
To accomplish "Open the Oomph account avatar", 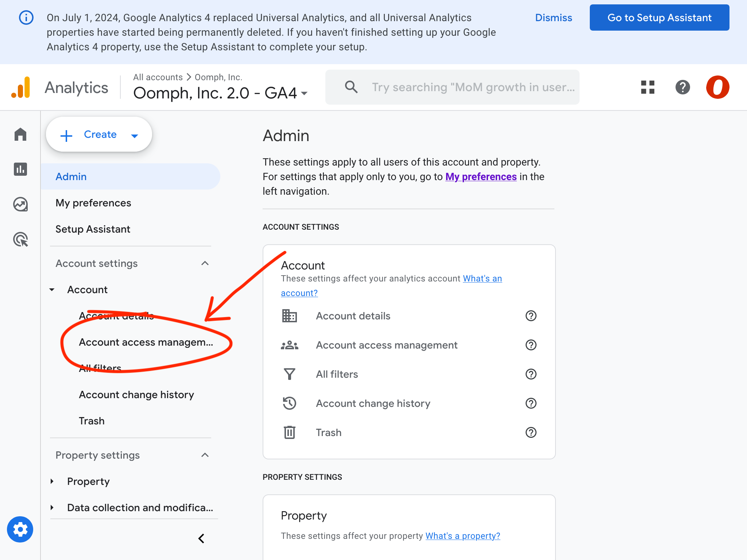I will point(717,87).
